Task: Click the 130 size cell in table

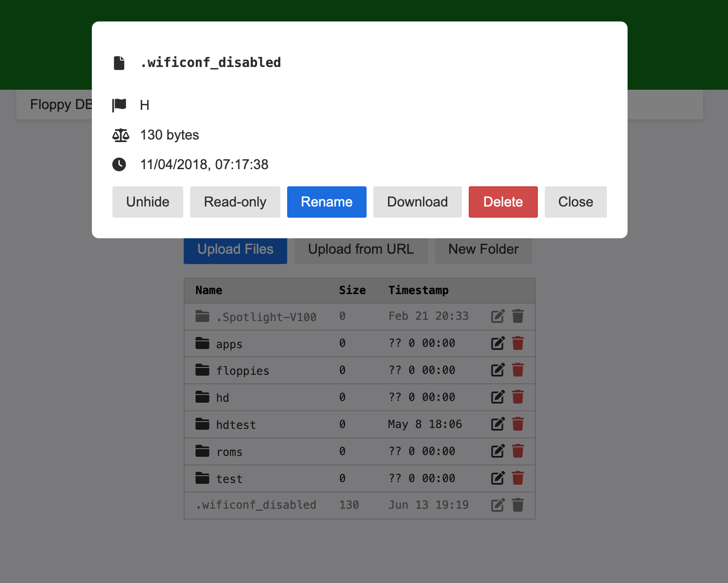Action: (349, 505)
